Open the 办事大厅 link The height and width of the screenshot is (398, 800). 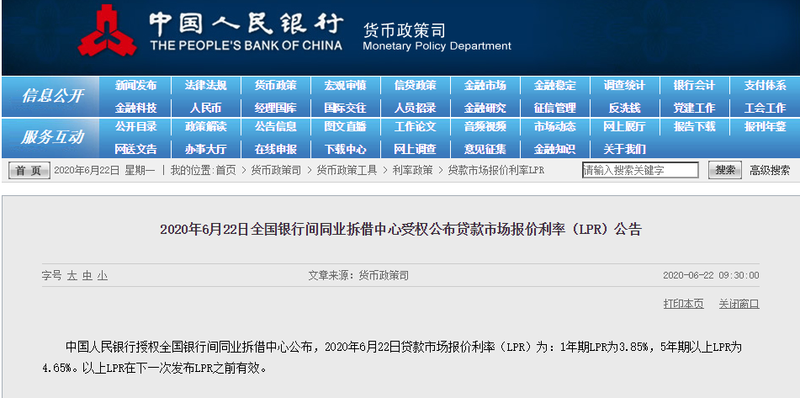coord(206,150)
